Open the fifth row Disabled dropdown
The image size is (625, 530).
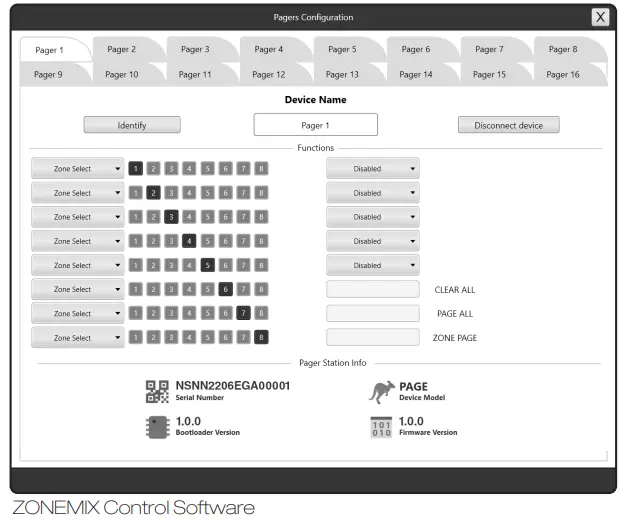[x=372, y=266]
